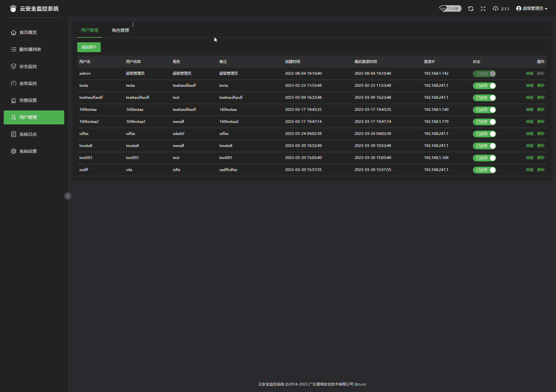Open 服务器列表 in the sidebar
Image resolution: width=556 pixels, height=392 pixels.
pyautogui.click(x=30, y=49)
